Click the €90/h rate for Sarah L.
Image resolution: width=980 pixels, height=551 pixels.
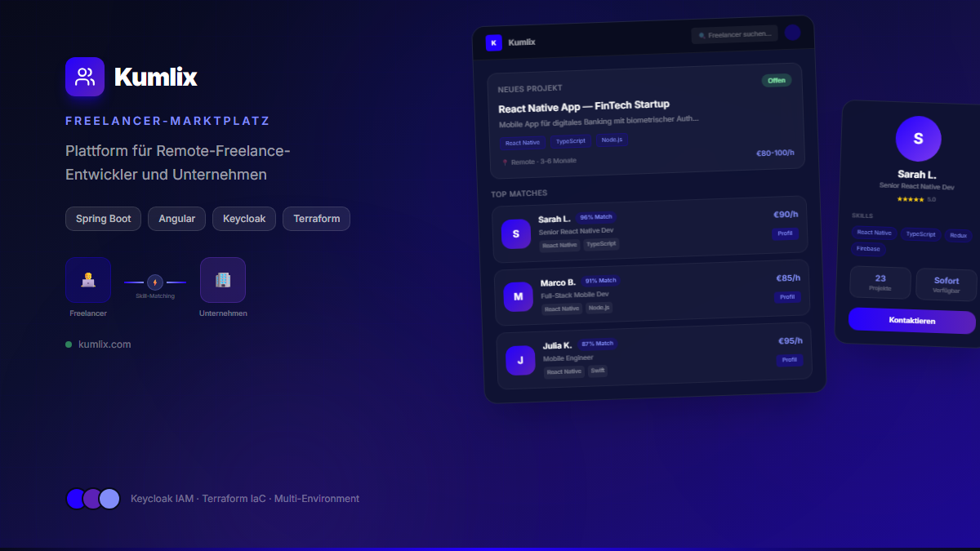pos(786,215)
